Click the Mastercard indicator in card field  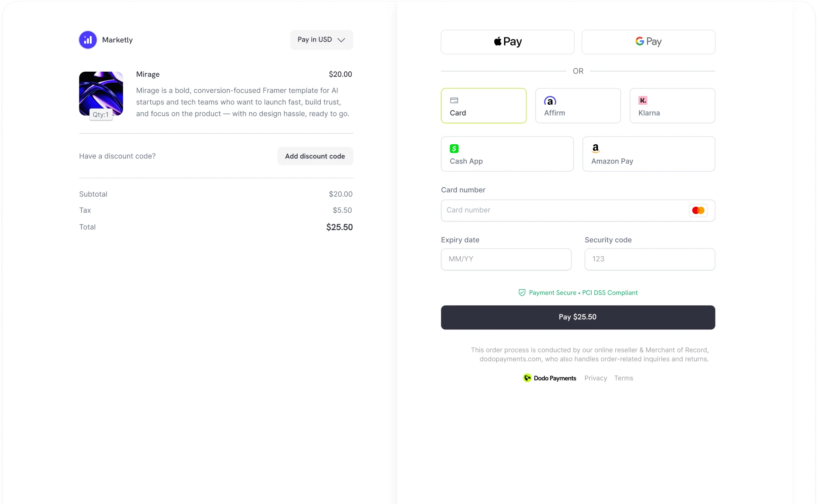click(698, 210)
